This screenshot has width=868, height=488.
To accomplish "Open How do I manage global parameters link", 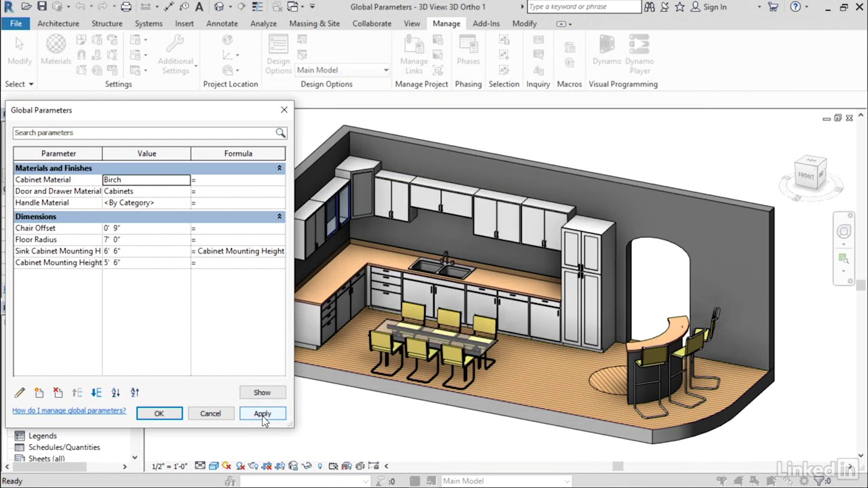I will point(69,411).
